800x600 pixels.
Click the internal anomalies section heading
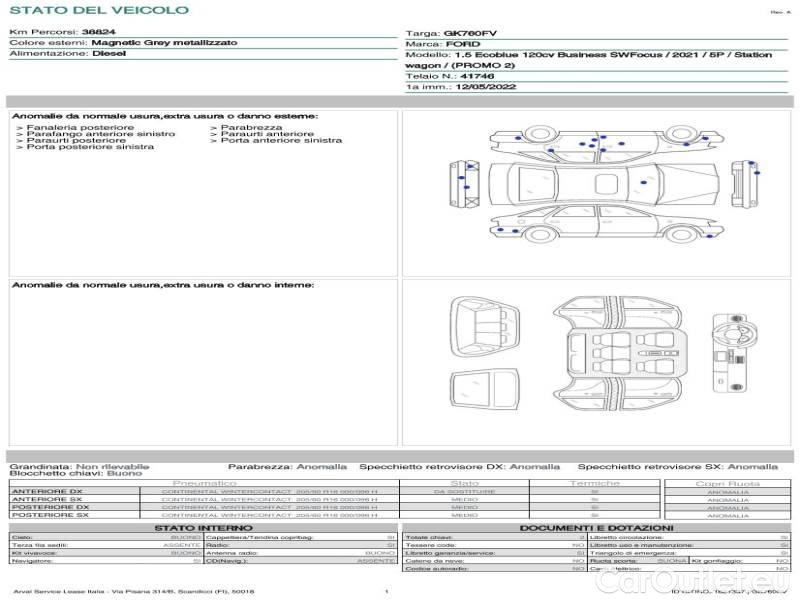click(x=163, y=285)
